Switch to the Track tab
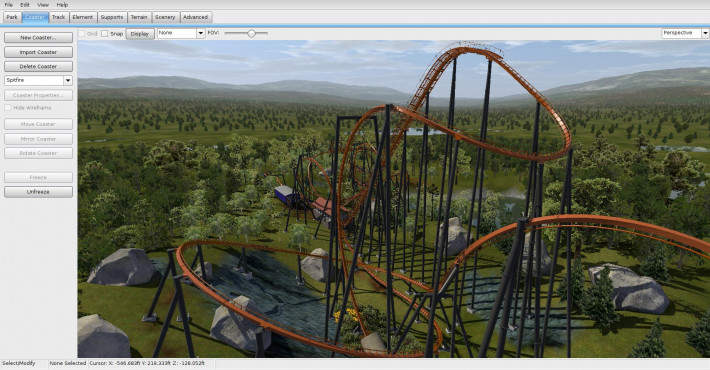 58,17
